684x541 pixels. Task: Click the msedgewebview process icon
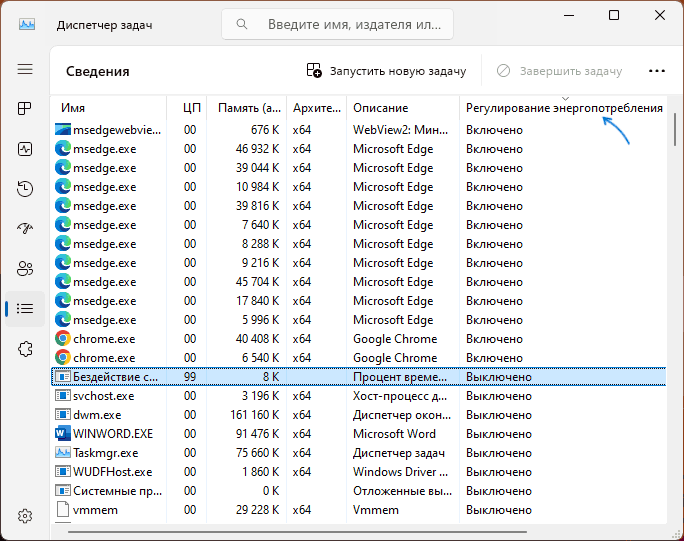click(63, 130)
